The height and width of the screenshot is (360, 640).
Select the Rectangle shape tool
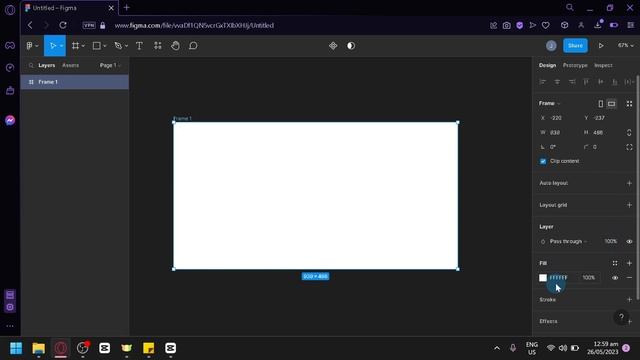click(97, 46)
